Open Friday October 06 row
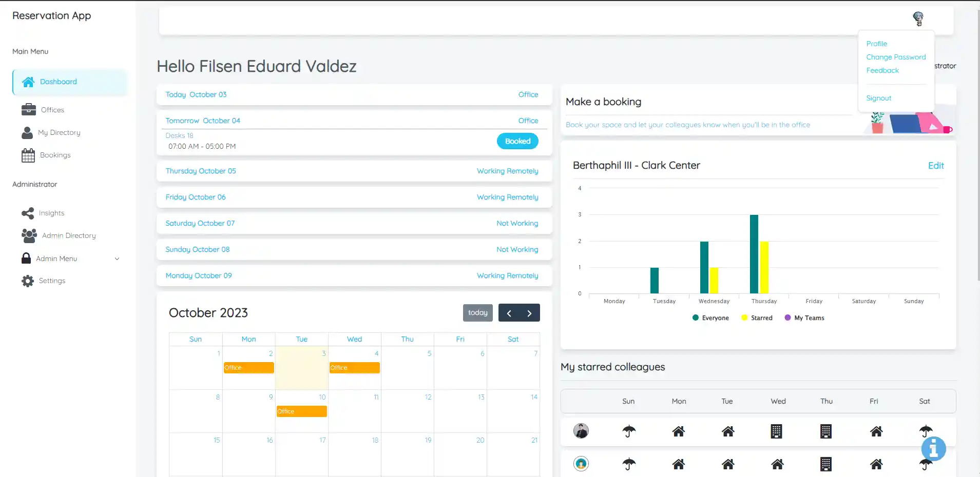The width and height of the screenshot is (980, 477). tap(354, 197)
